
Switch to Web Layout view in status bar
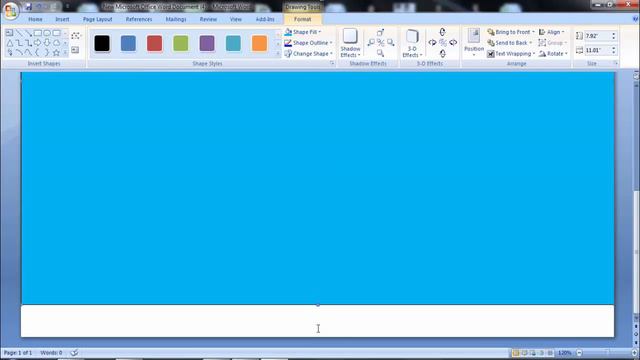coord(533,353)
